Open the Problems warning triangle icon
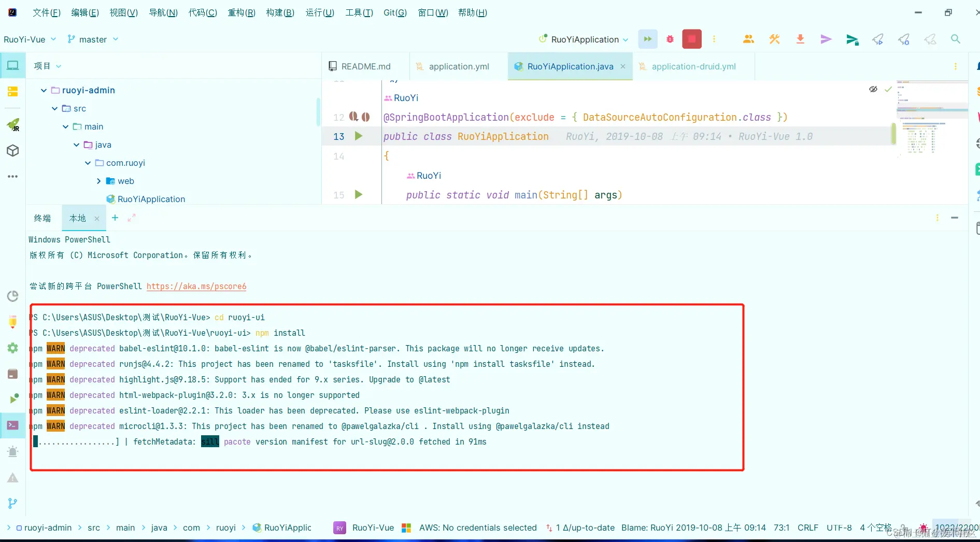Image resolution: width=980 pixels, height=542 pixels. pyautogui.click(x=13, y=478)
